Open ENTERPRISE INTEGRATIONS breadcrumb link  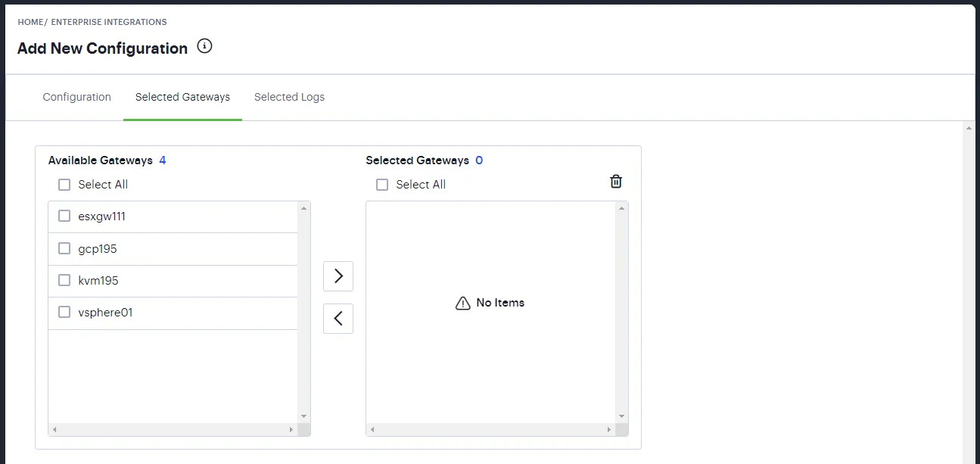109,22
